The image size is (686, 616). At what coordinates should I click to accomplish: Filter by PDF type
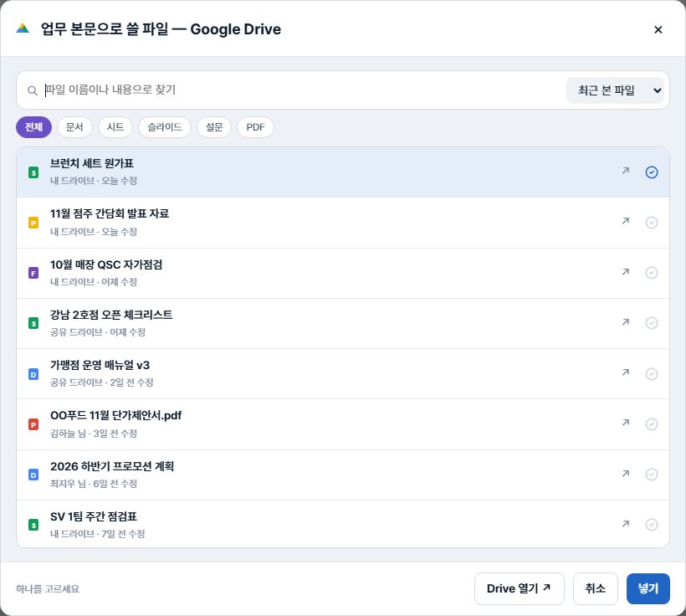click(x=255, y=127)
